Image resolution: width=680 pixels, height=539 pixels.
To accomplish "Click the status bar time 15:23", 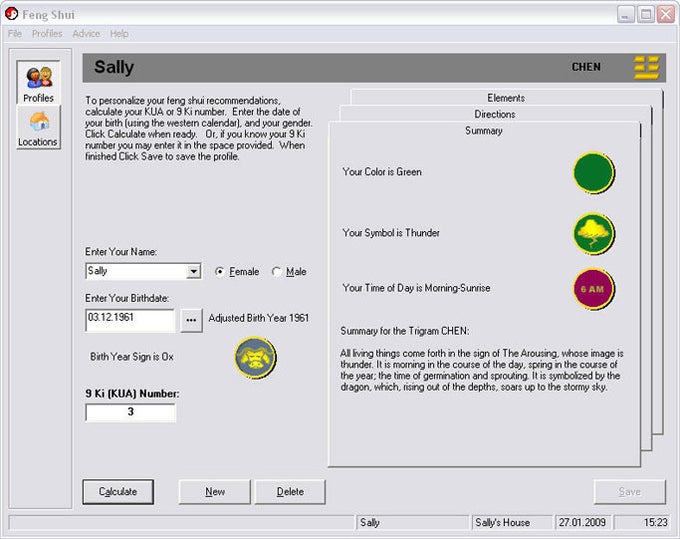I will [x=642, y=523].
